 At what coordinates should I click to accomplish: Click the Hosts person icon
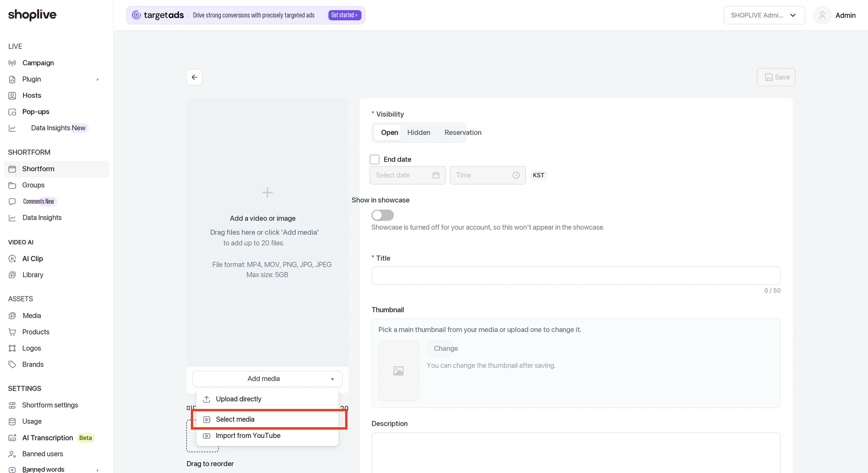12,96
